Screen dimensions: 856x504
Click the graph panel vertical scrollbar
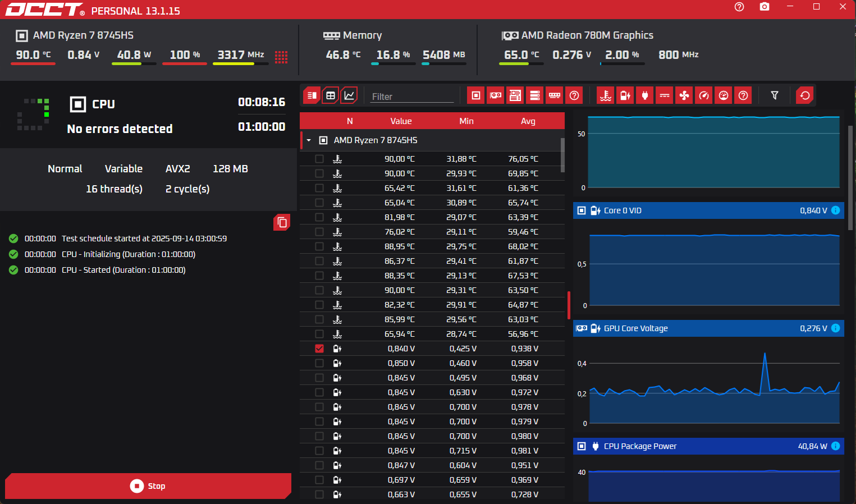pyautogui.click(x=850, y=177)
